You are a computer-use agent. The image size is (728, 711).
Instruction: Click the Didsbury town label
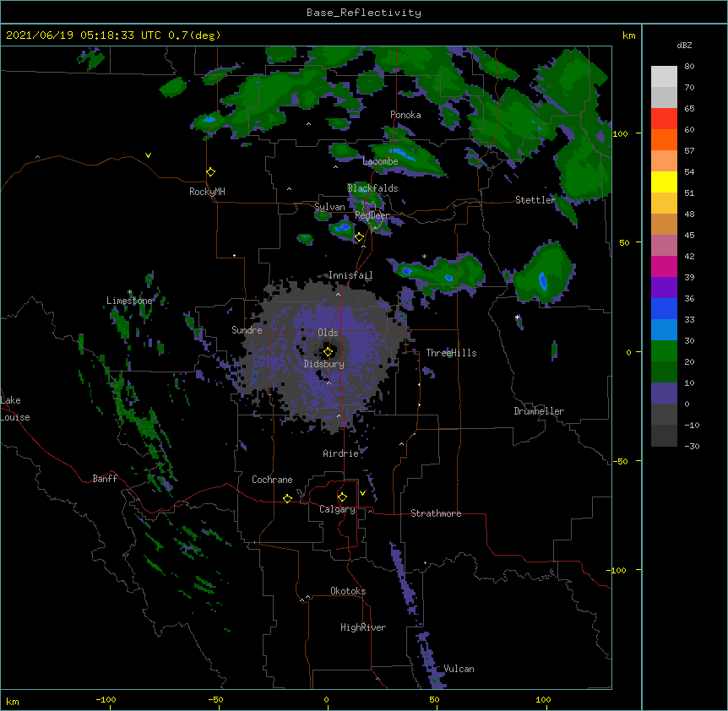(324, 364)
